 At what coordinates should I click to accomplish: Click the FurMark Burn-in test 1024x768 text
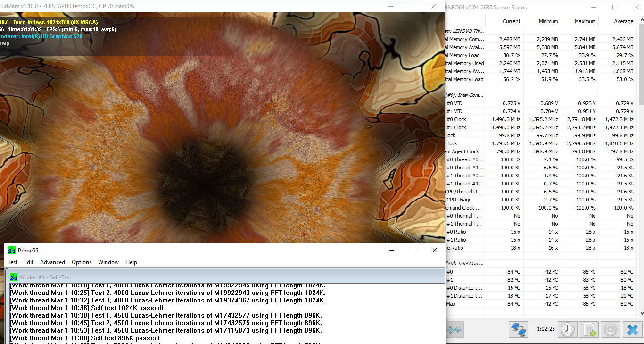49,22
